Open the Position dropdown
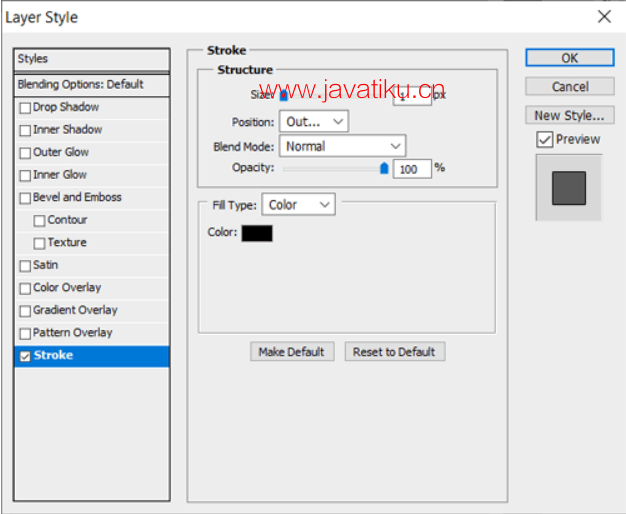This screenshot has height=514, width=626. 313,122
